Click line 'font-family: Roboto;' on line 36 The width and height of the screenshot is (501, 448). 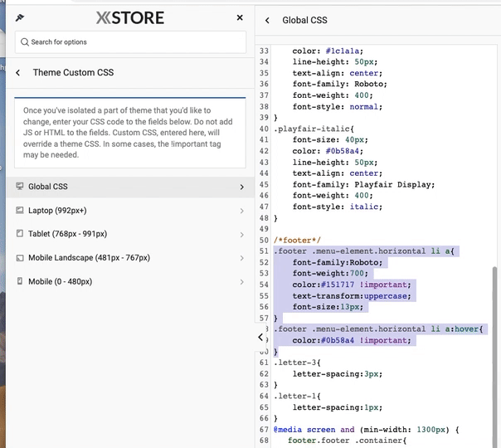(x=340, y=84)
